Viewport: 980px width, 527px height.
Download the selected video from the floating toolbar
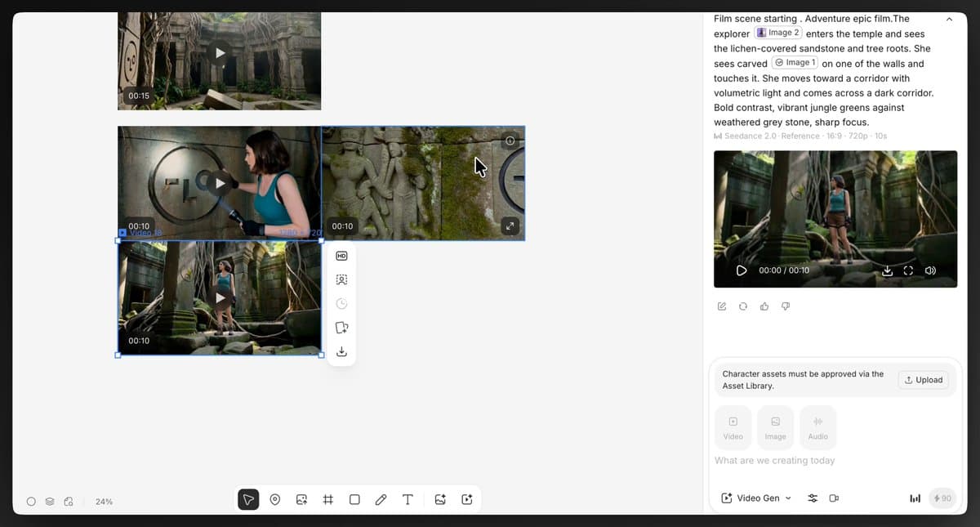(341, 352)
